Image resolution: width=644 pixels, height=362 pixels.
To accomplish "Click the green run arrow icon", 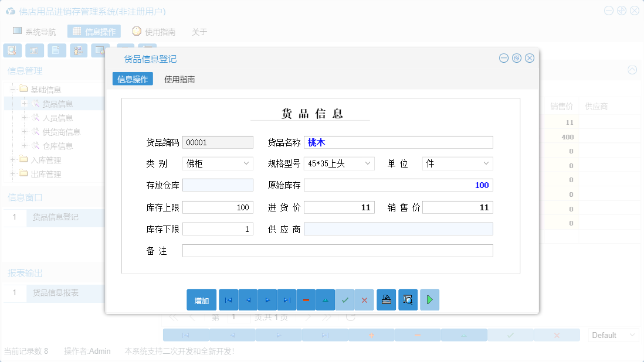I will coord(429,299).
